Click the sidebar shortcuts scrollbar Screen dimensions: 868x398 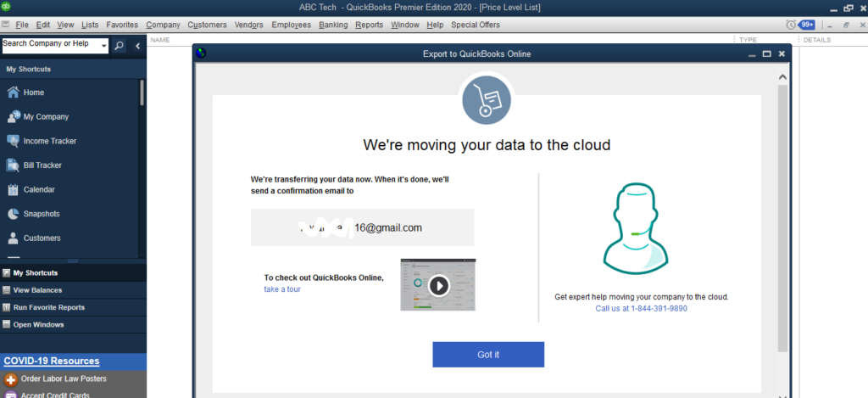click(x=142, y=92)
